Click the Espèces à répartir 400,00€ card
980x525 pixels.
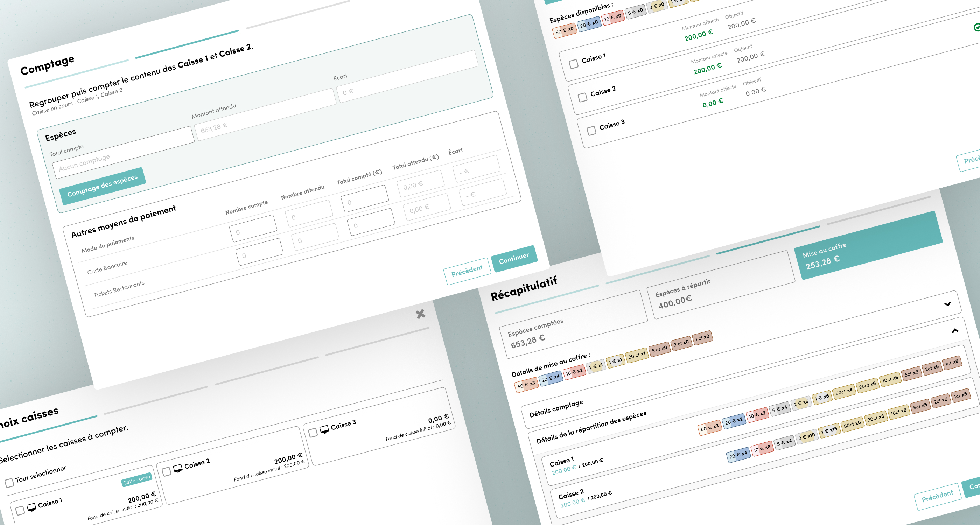coord(722,285)
